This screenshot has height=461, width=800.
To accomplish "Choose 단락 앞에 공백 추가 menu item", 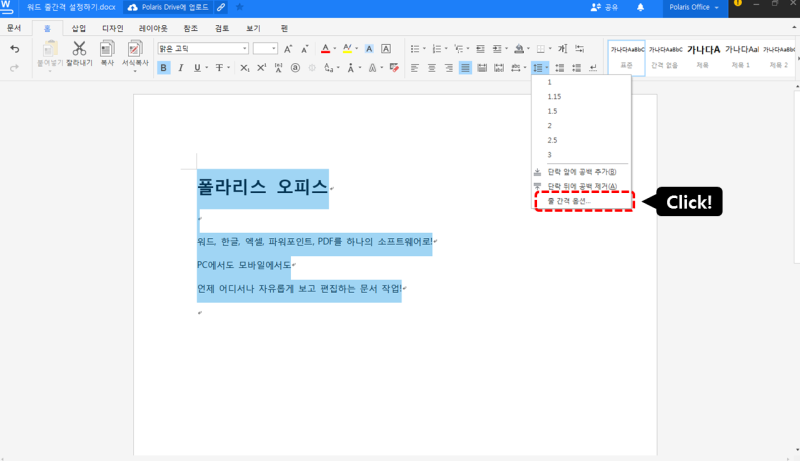I will pyautogui.click(x=581, y=172).
